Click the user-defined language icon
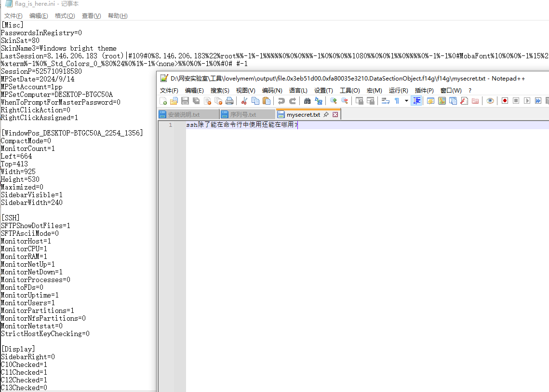 (430, 101)
